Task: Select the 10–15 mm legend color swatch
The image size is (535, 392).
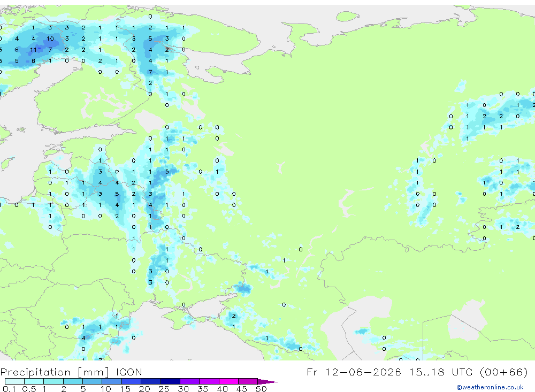Action: point(112,381)
